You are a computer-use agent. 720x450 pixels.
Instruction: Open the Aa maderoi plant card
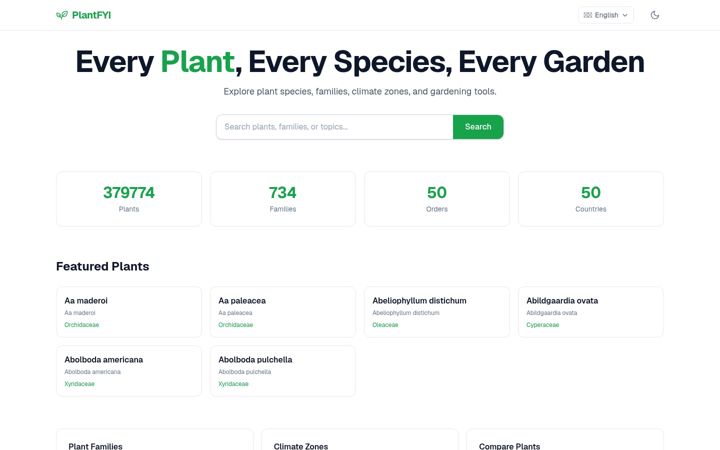point(129,312)
